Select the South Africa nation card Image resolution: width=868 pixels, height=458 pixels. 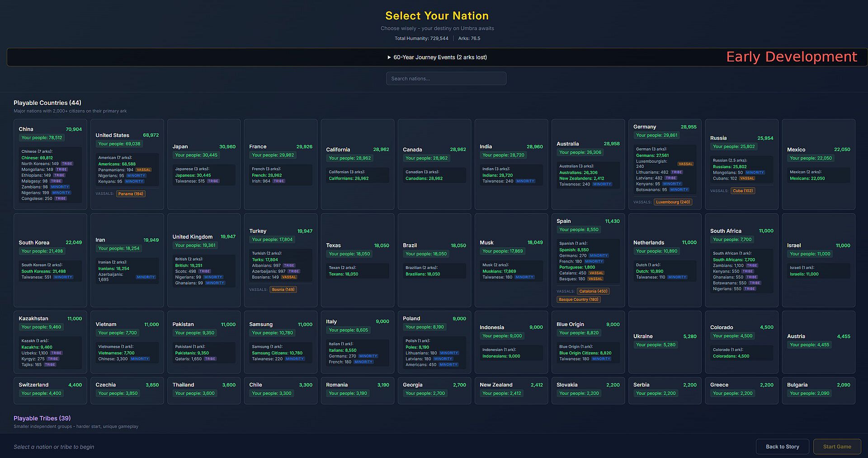742,260
